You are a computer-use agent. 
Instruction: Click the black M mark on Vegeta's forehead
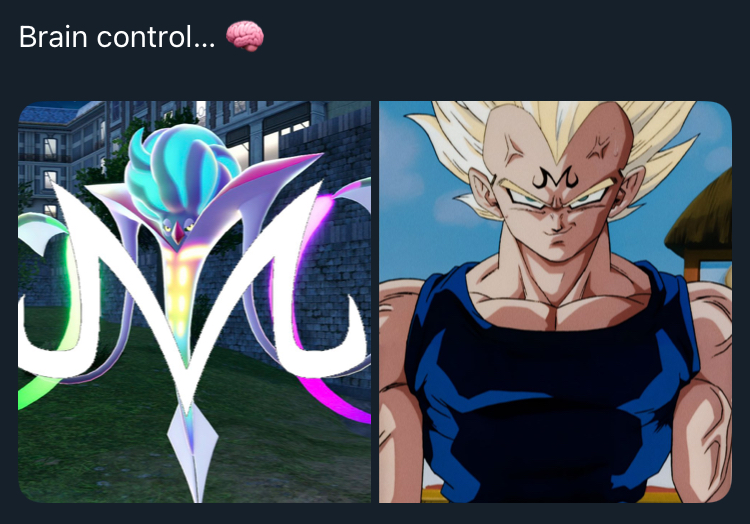(555, 178)
